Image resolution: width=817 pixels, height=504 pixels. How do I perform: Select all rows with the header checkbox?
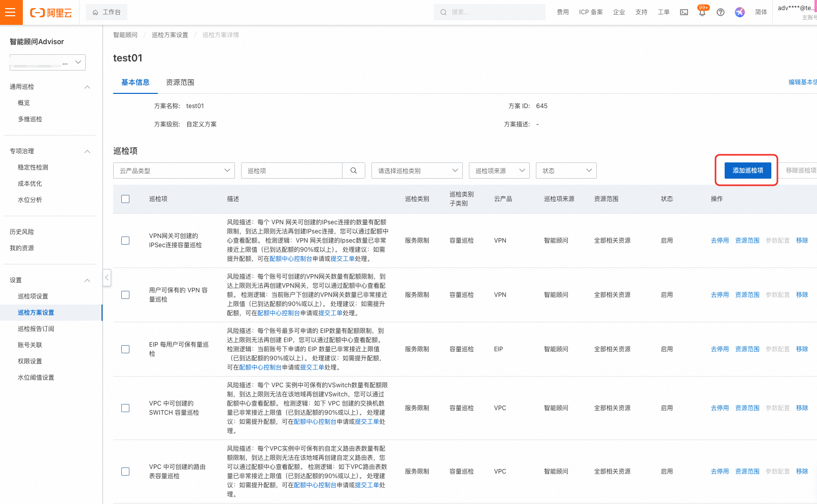click(x=125, y=199)
